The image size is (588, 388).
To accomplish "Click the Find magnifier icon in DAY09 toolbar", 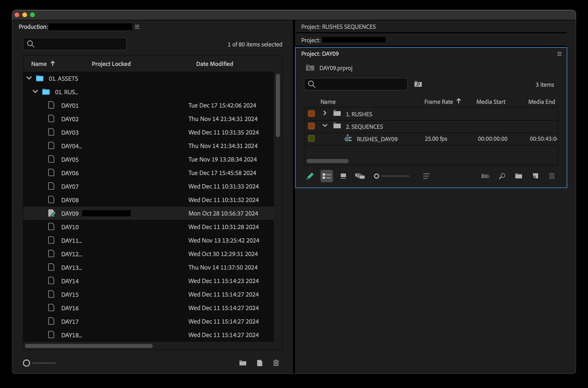I will coord(502,176).
